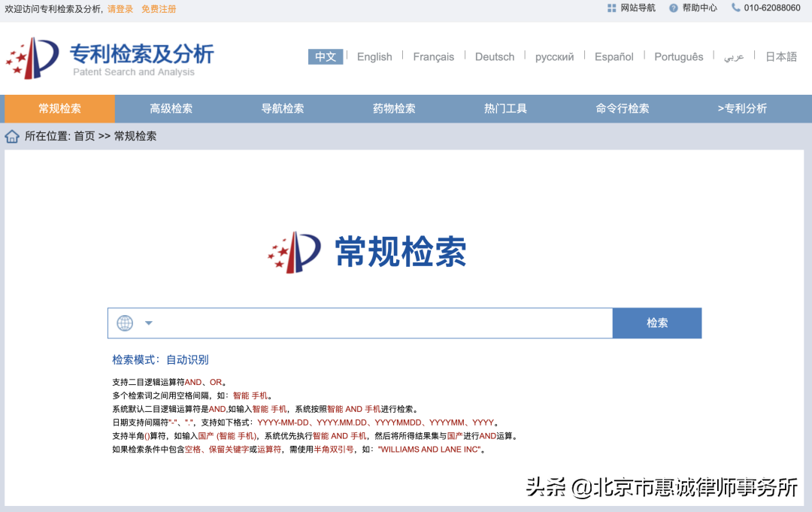The height and width of the screenshot is (512, 812).
Task: Switch language to русский
Action: click(x=555, y=57)
